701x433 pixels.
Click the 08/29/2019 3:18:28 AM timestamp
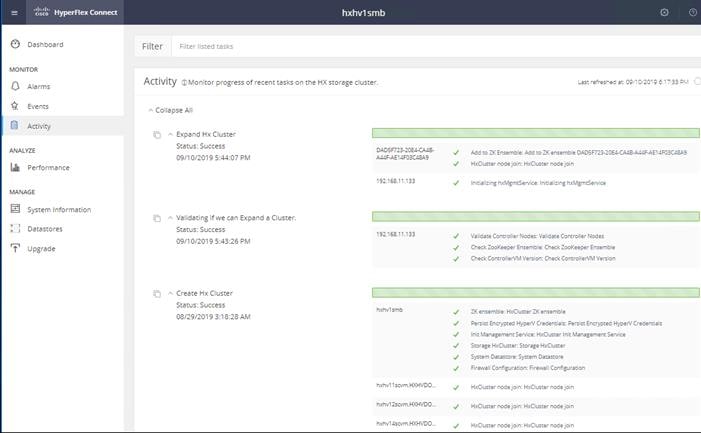coord(213,316)
